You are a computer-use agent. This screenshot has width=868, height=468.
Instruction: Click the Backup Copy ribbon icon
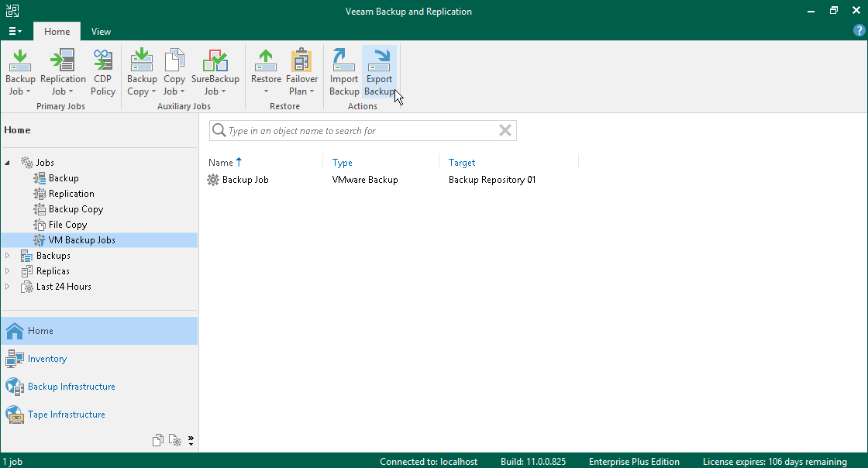point(142,60)
